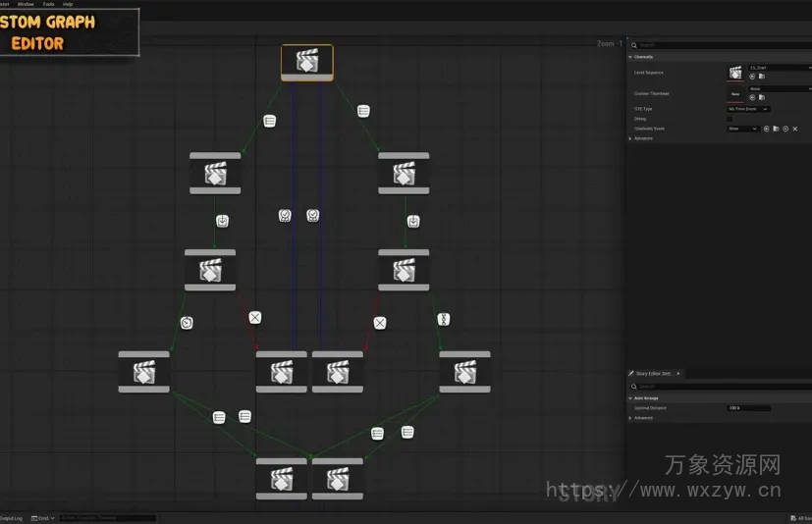
Task: Click the list transition icon right of root node
Action: (363, 111)
